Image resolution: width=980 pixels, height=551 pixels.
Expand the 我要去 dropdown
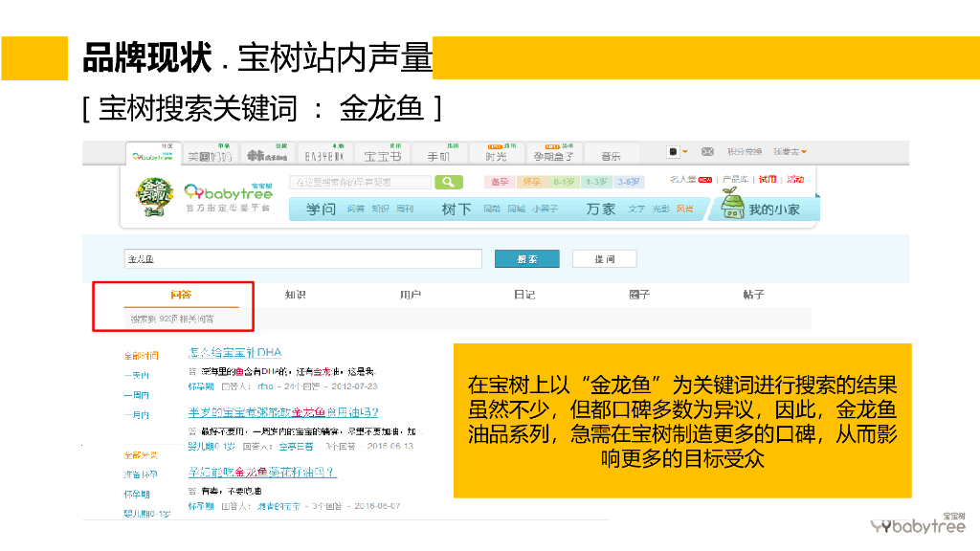790,151
